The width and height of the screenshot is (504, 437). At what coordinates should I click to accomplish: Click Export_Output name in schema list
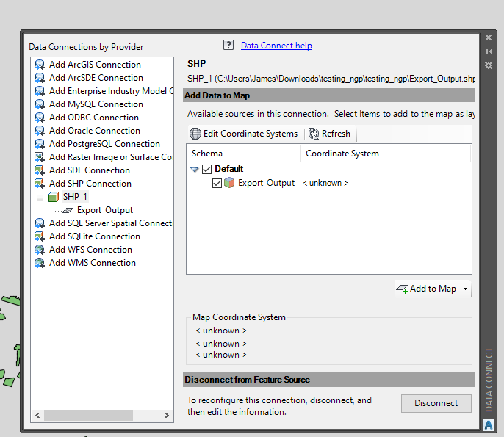[266, 183]
